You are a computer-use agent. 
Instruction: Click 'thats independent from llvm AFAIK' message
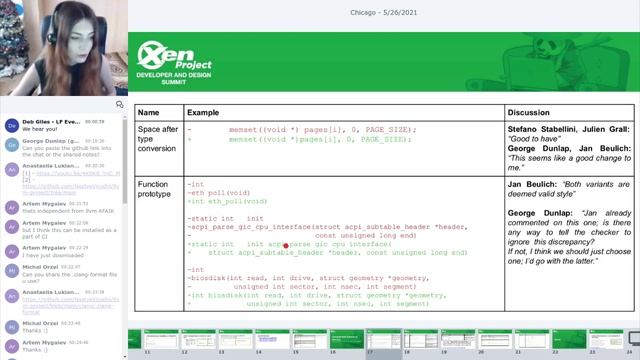pos(68,211)
